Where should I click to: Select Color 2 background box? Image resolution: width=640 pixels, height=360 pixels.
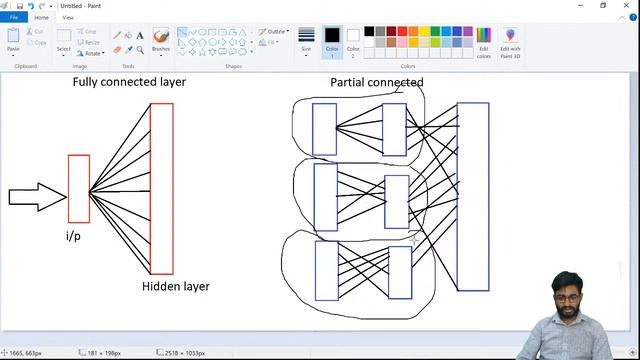353,43
